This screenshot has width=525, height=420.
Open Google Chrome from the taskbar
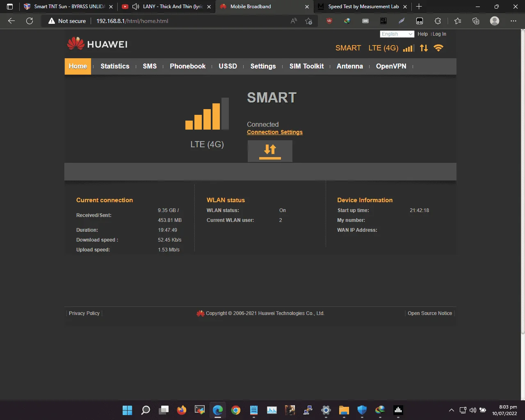pos(236,410)
